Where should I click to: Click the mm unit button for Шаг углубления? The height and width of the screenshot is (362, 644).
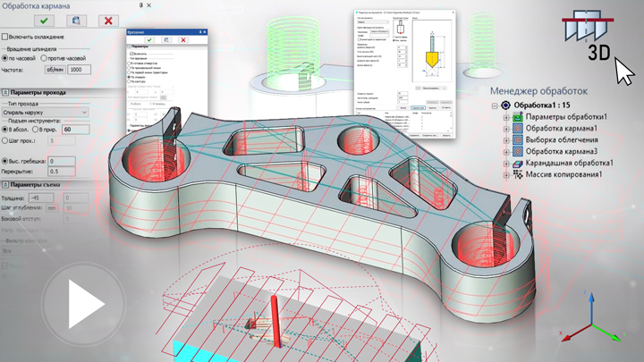click(51, 208)
